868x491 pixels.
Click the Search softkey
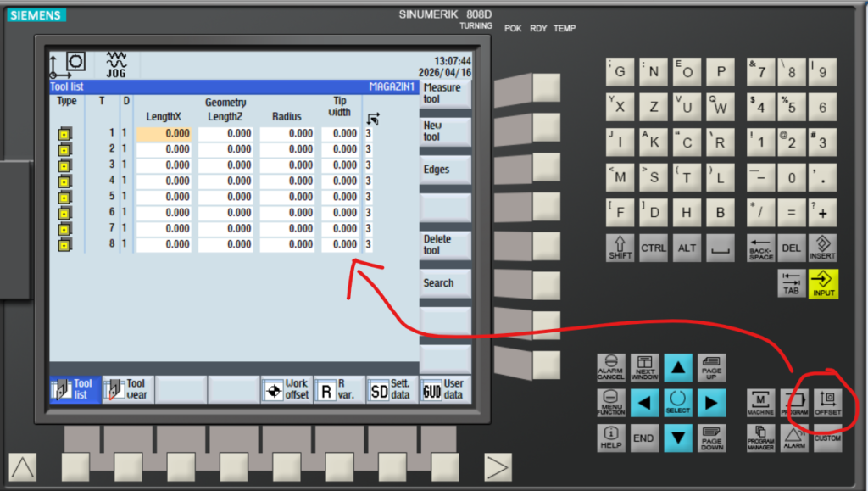click(x=445, y=283)
